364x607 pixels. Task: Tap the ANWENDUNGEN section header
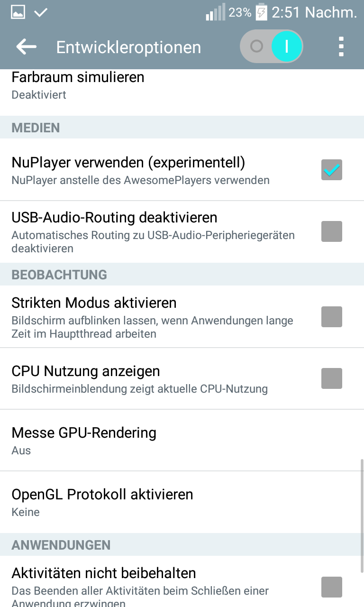[61, 545]
